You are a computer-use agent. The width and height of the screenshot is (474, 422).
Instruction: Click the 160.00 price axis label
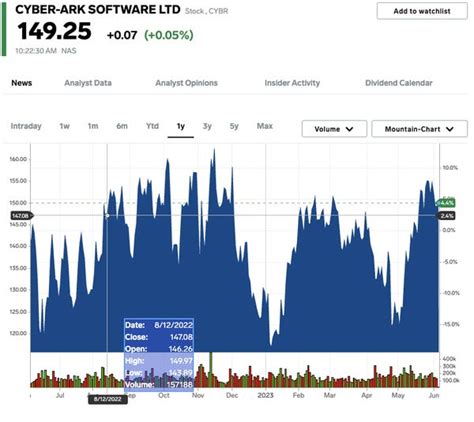19,159
